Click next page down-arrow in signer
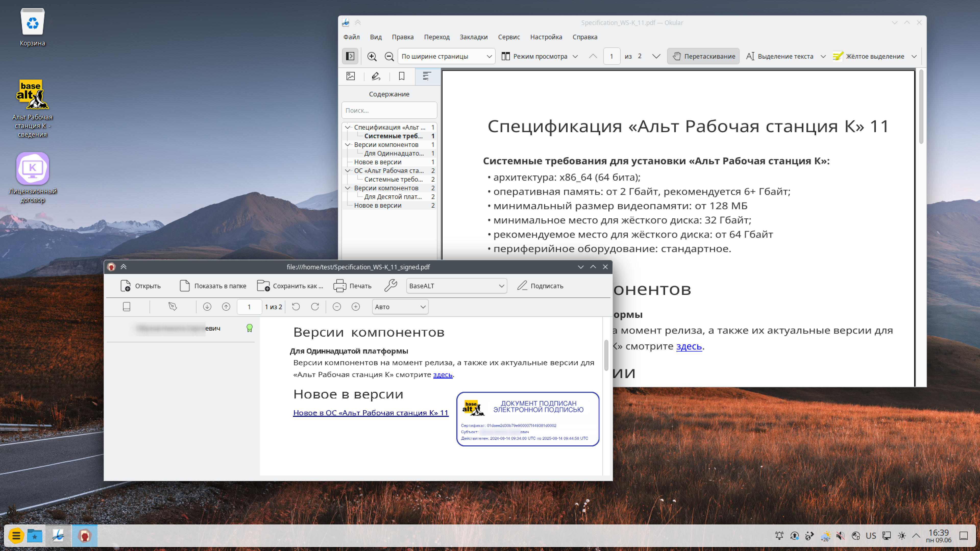The width and height of the screenshot is (980, 551). [207, 307]
